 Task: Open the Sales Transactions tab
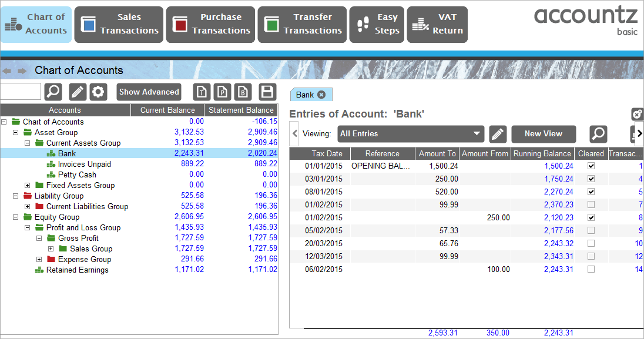119,24
